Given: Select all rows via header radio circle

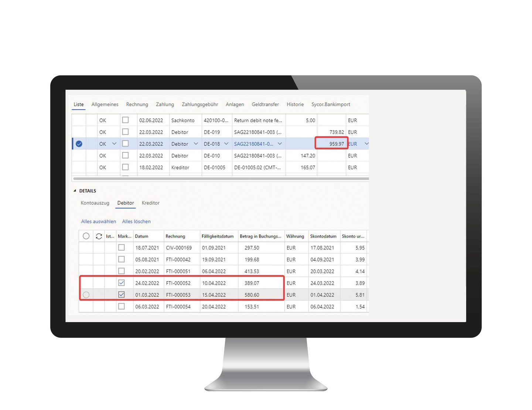Looking at the screenshot, I should (x=86, y=236).
